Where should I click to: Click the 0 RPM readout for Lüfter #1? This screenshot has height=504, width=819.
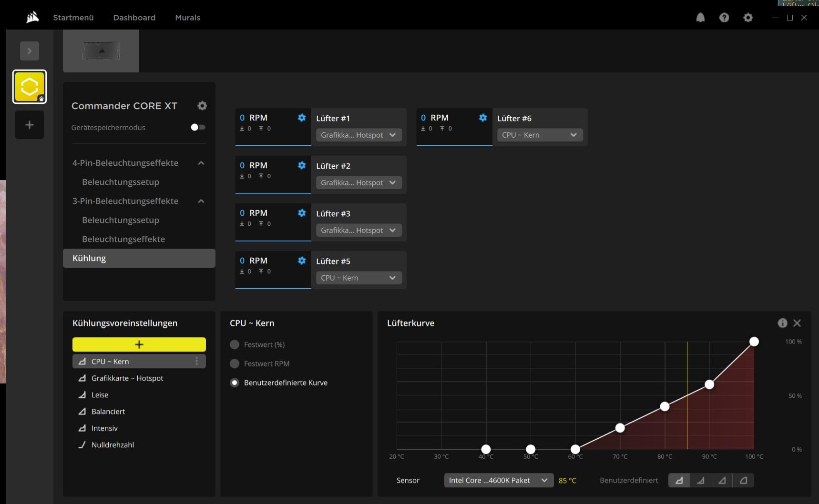pyautogui.click(x=254, y=118)
